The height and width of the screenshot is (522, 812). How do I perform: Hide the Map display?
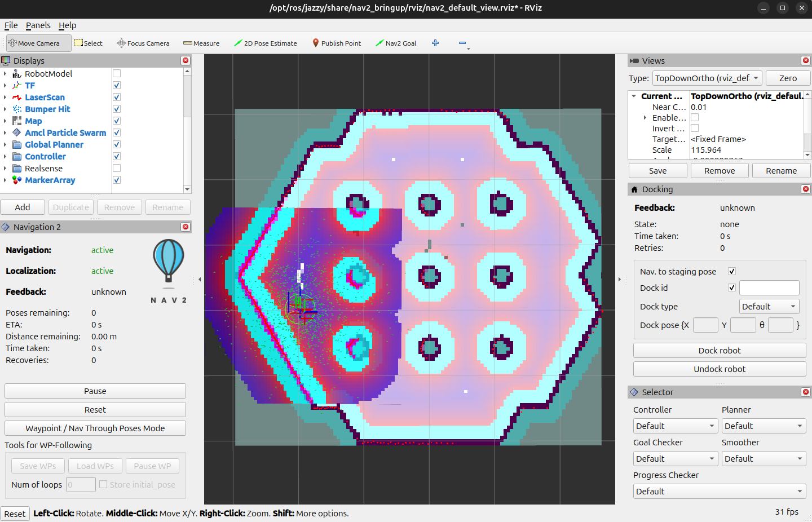[117, 121]
